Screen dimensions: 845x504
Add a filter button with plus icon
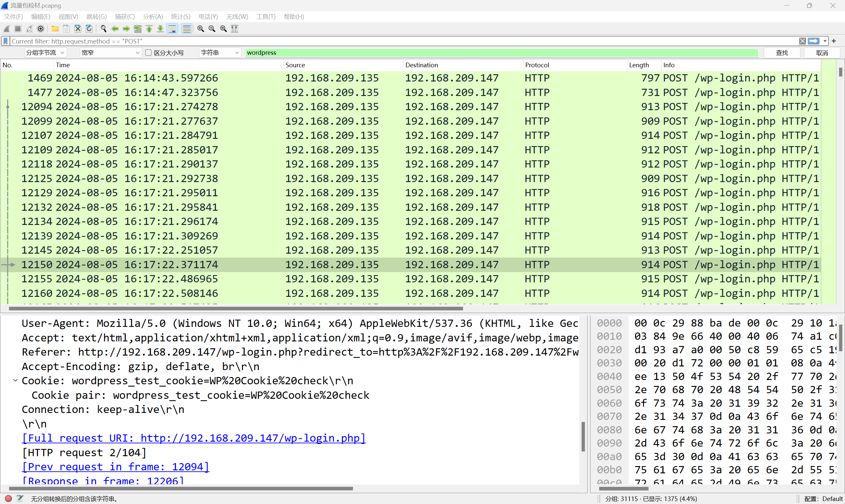(834, 41)
